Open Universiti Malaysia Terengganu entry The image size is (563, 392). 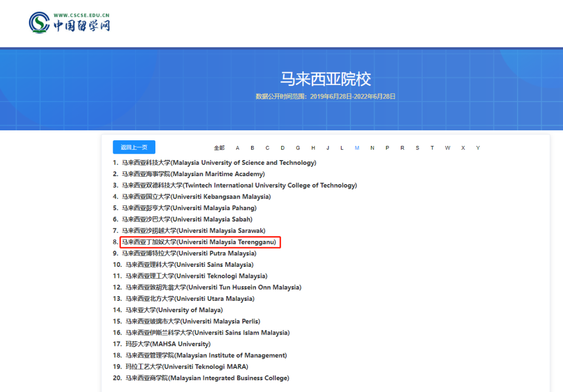(199, 242)
